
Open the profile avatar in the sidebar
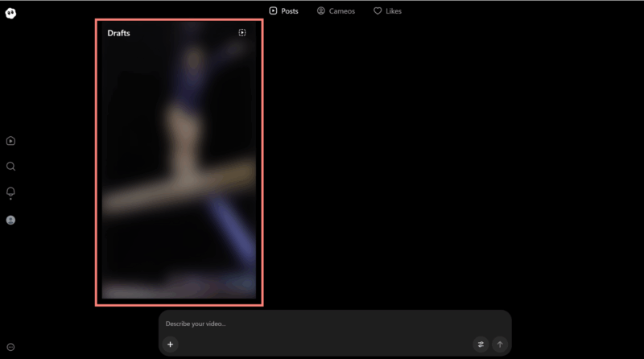click(10, 220)
